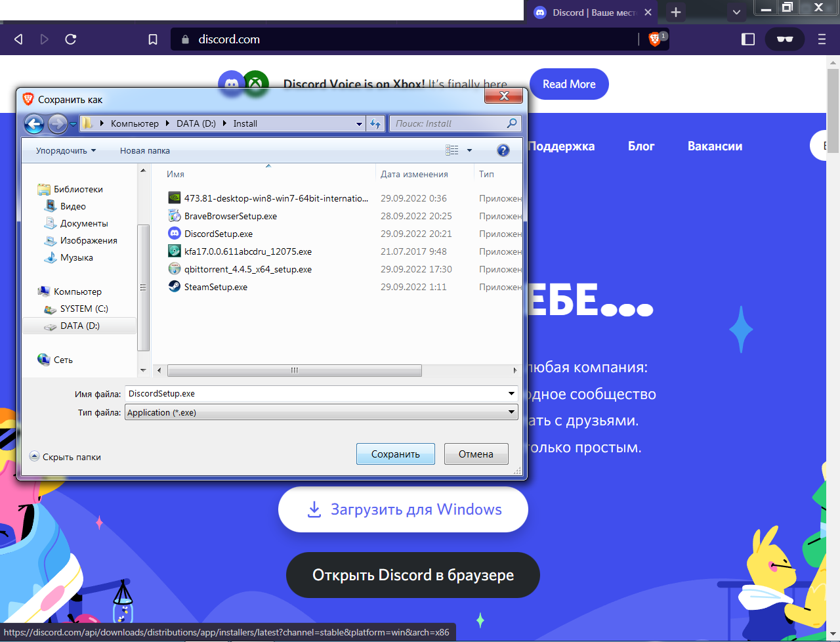Viewport: 840px width, 642px height.
Task: Create a folder with Новая папка
Action: pyautogui.click(x=145, y=150)
